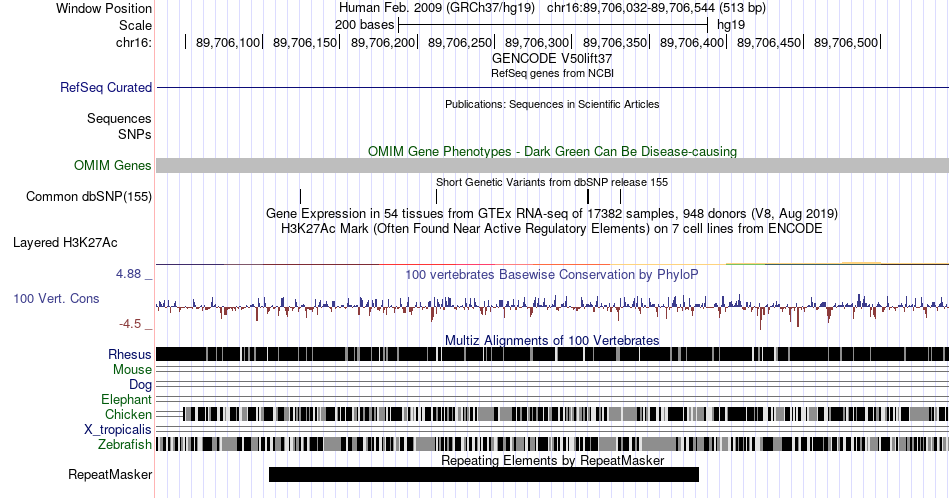Click the Elephant alignment row label
The height and width of the screenshot is (498, 950).
pos(127,399)
